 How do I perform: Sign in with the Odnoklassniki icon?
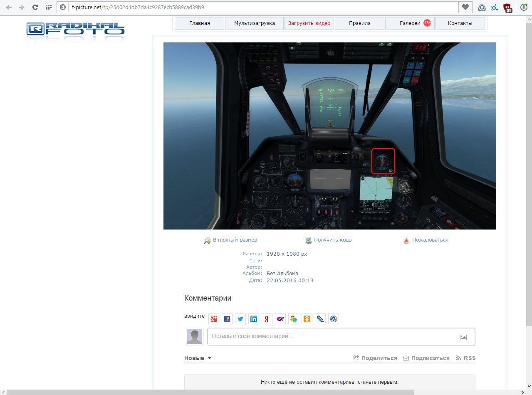[307, 319]
